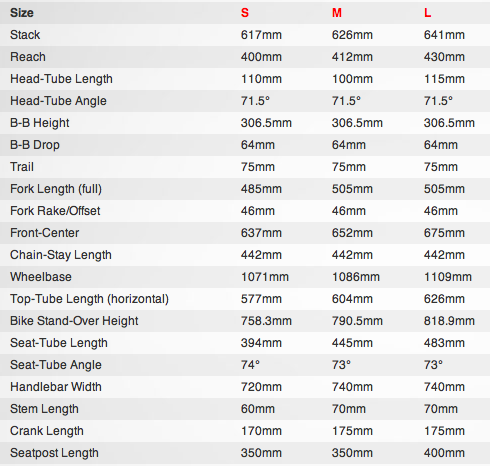Select the Handlebar Width row label
Image resolution: width=490 pixels, height=466 pixels.
click(56, 387)
